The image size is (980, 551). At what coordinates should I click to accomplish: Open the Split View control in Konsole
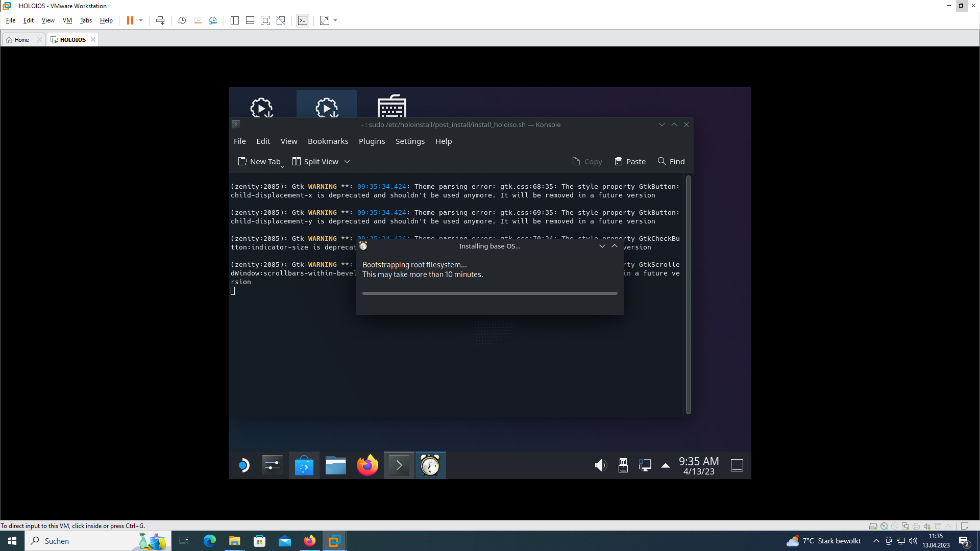pos(315,161)
